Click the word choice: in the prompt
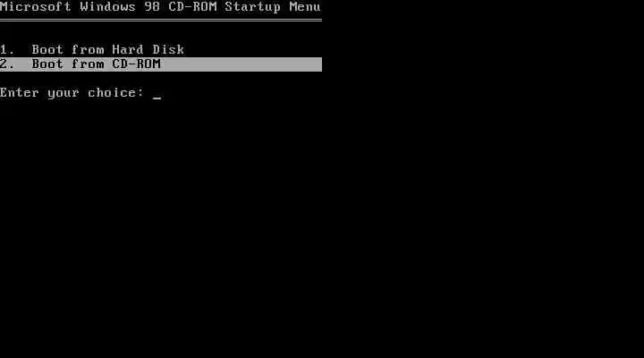The image size is (644, 358). coord(115,92)
